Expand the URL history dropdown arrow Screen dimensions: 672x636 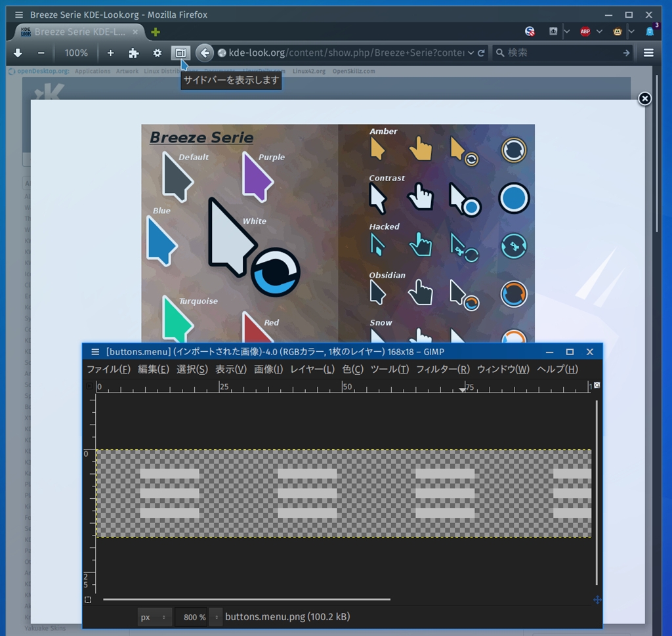471,53
